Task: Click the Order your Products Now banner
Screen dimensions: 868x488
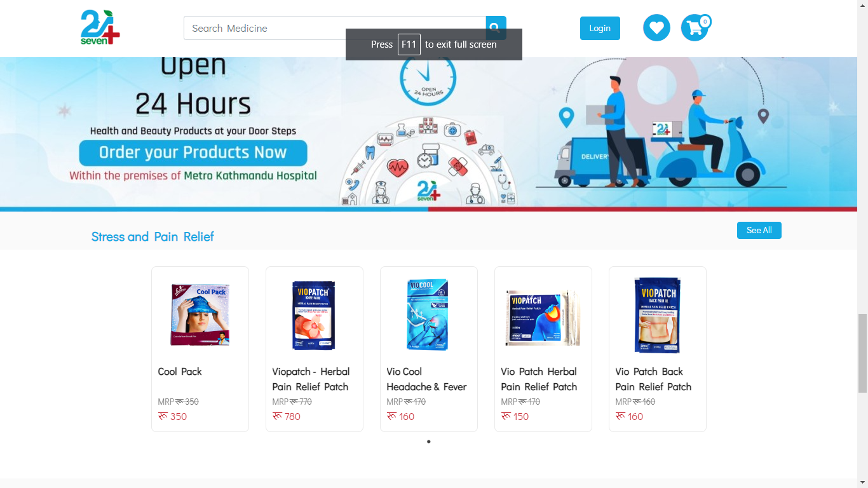Action: (193, 153)
